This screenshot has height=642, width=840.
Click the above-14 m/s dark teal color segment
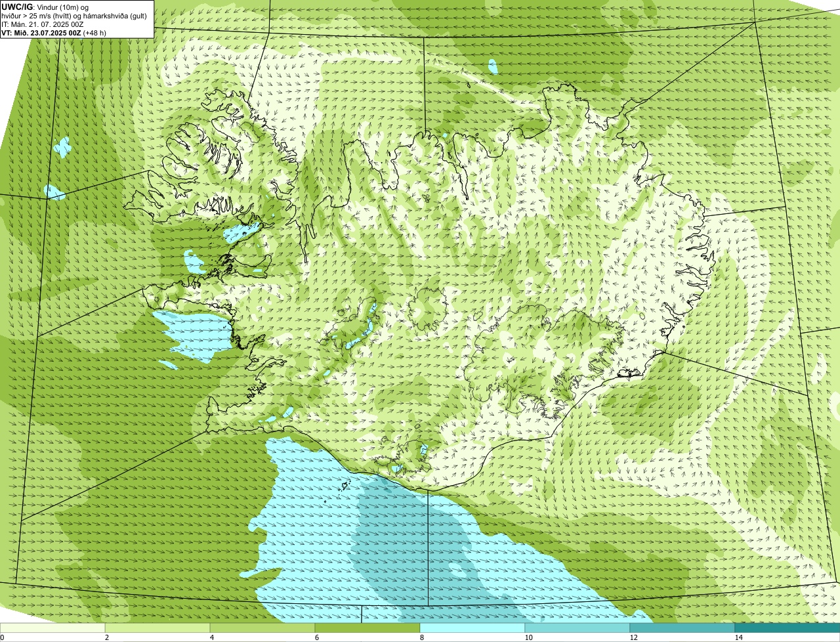click(x=787, y=628)
